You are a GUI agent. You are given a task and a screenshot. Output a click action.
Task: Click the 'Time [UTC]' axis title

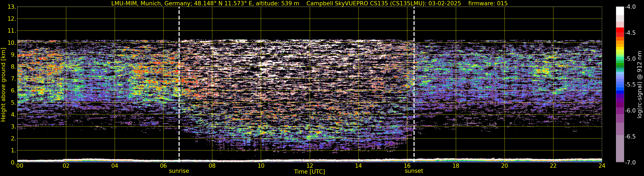click(x=310, y=172)
